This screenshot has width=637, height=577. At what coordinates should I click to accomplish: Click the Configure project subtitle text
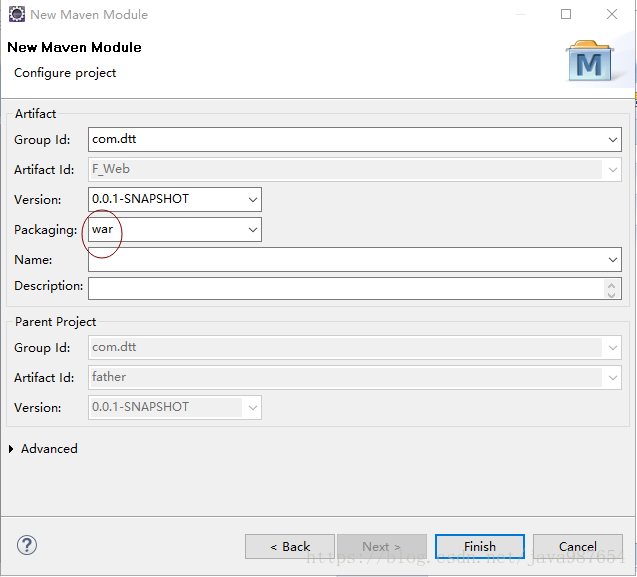tap(65, 73)
